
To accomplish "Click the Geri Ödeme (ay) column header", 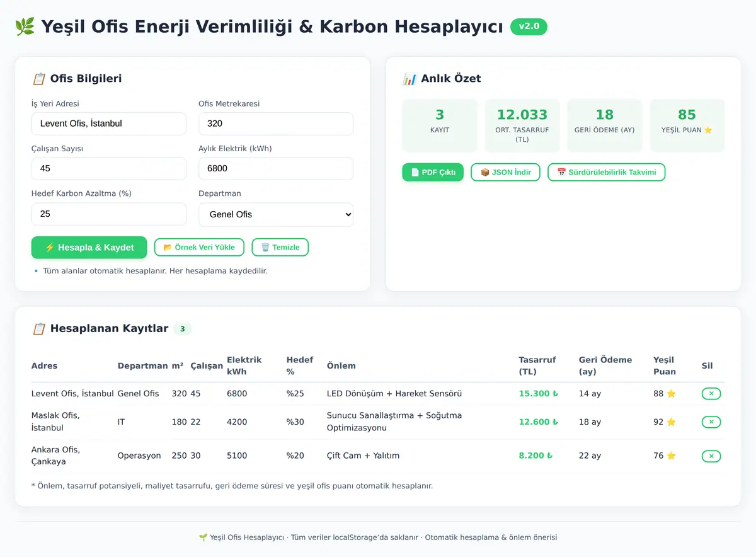I will [605, 366].
